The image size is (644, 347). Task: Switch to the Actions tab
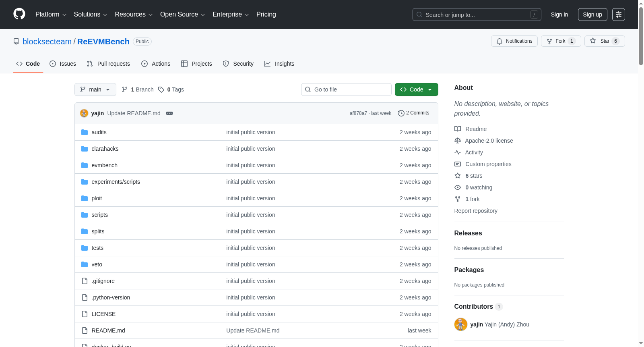coord(156,64)
